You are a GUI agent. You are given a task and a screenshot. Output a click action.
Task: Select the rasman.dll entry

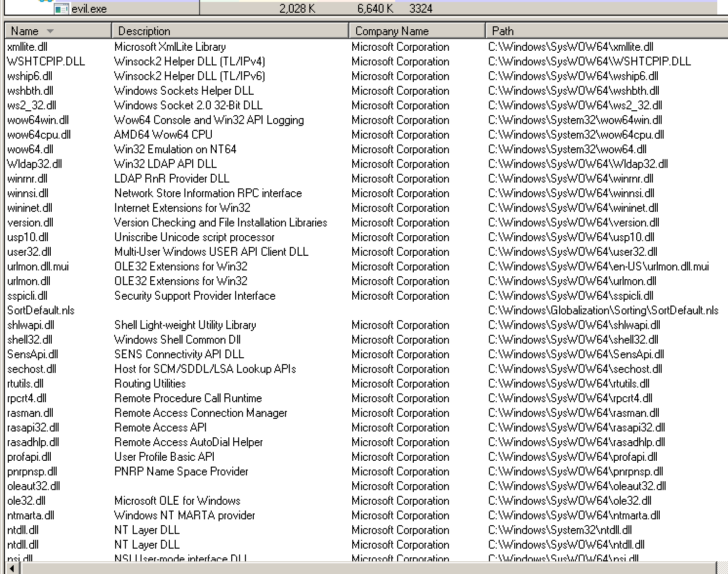[x=30, y=413]
